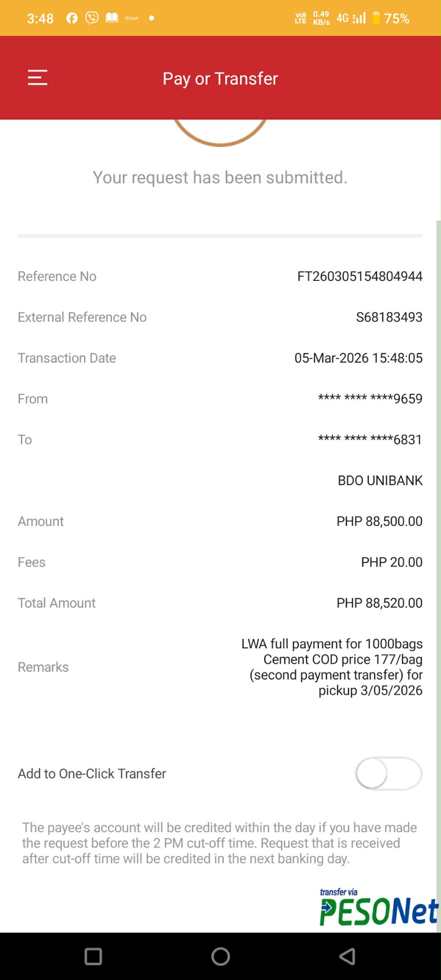This screenshot has width=441, height=980.
Task: Tap the PESONet logo
Action: [379, 907]
